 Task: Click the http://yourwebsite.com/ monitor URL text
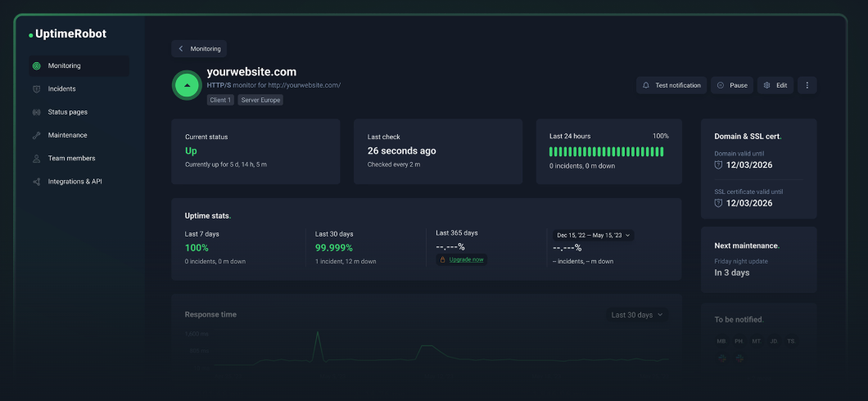pos(305,85)
